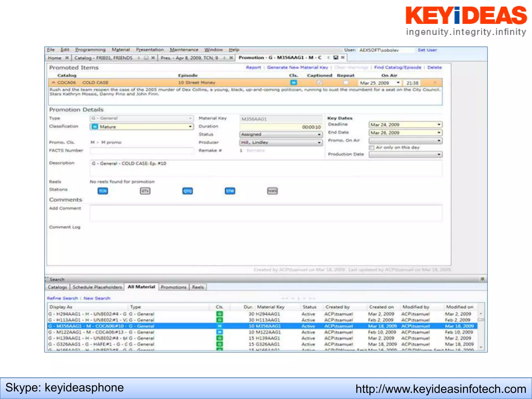Click the Add Comment text field
532x399 pixels.
pos(266,213)
